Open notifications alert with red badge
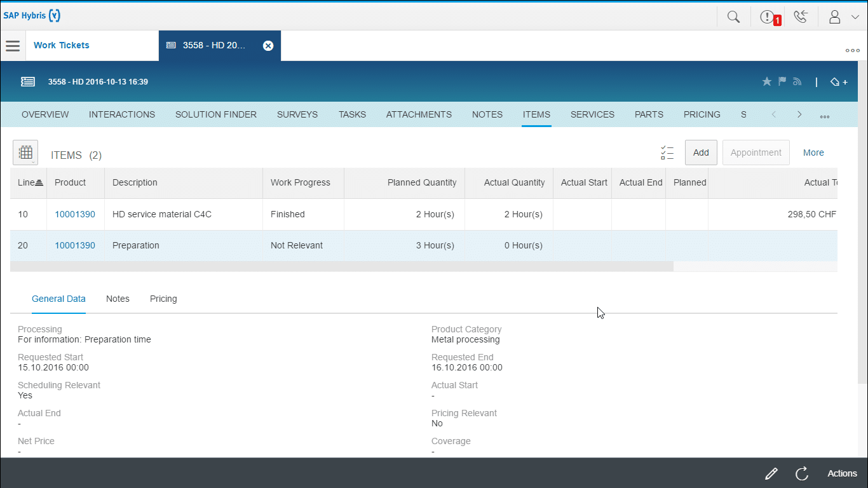 768,17
